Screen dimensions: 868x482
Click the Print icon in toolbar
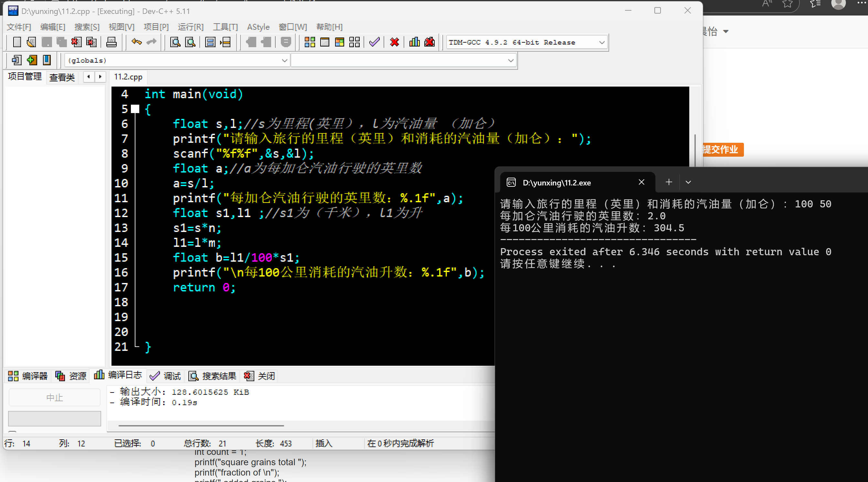pos(111,42)
